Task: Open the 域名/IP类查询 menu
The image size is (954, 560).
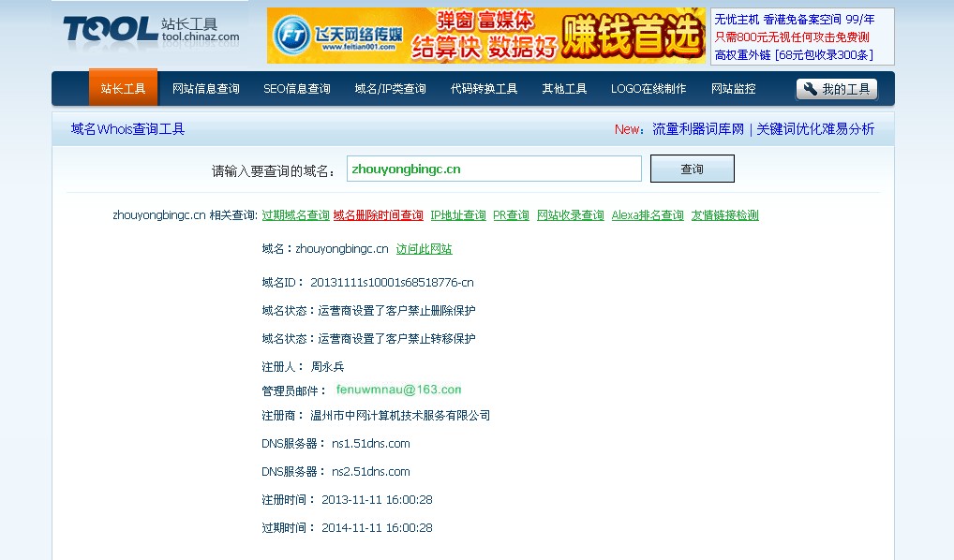Action: point(390,89)
